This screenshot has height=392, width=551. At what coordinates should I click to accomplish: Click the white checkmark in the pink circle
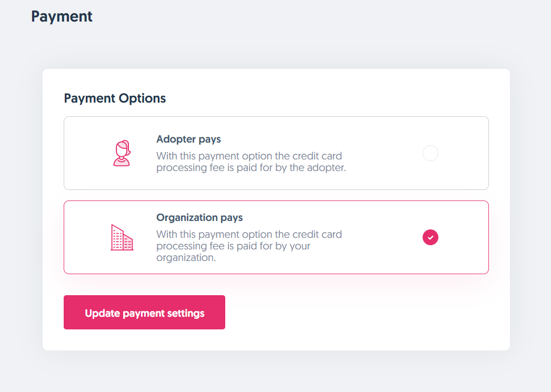point(430,237)
